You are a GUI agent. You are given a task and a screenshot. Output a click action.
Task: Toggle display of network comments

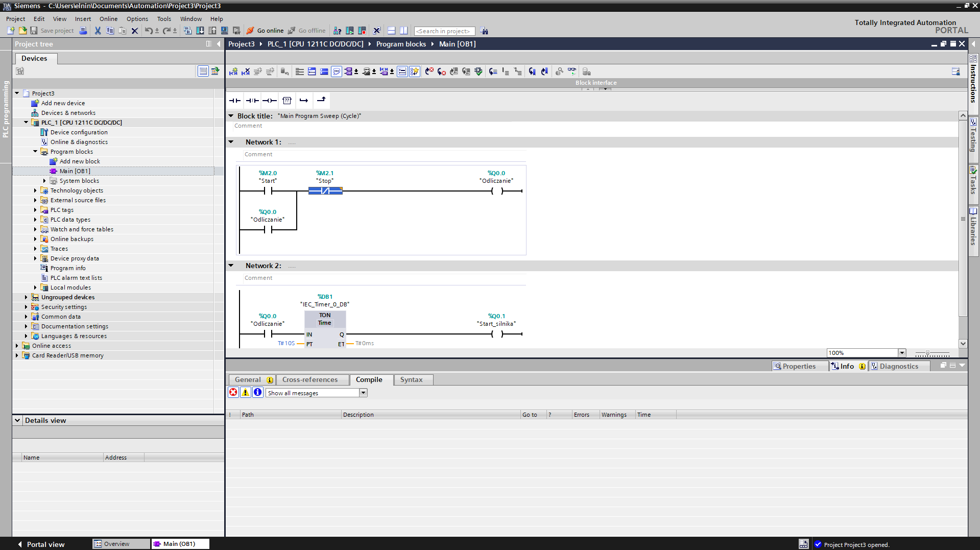(x=337, y=71)
